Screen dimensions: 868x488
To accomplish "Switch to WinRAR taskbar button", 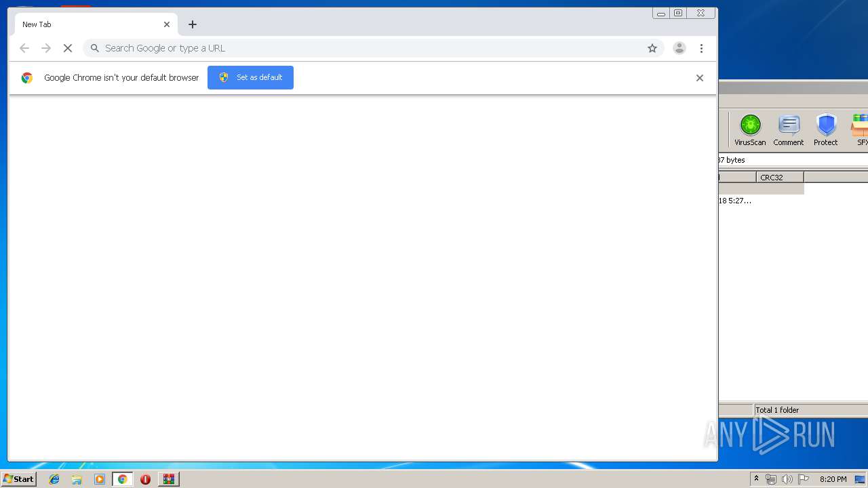I will pos(168,479).
